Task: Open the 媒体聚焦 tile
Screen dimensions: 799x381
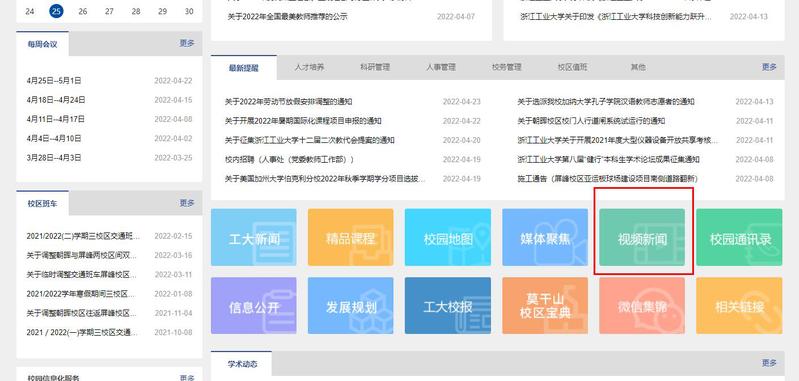Action: click(545, 237)
